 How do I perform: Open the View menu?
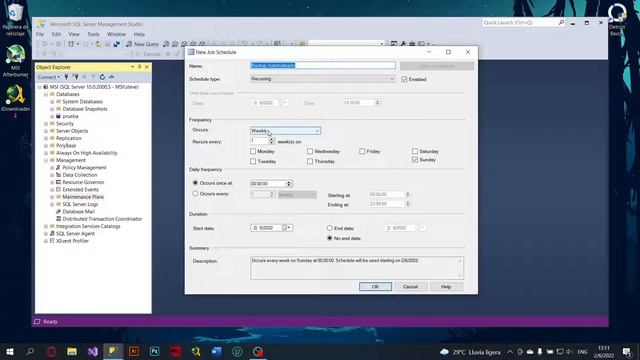[x=74, y=34]
